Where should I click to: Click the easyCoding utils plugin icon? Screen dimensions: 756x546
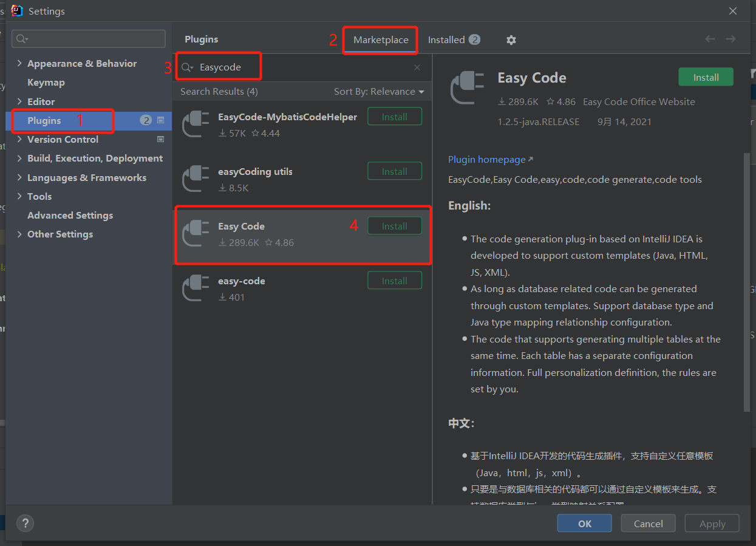click(x=196, y=179)
